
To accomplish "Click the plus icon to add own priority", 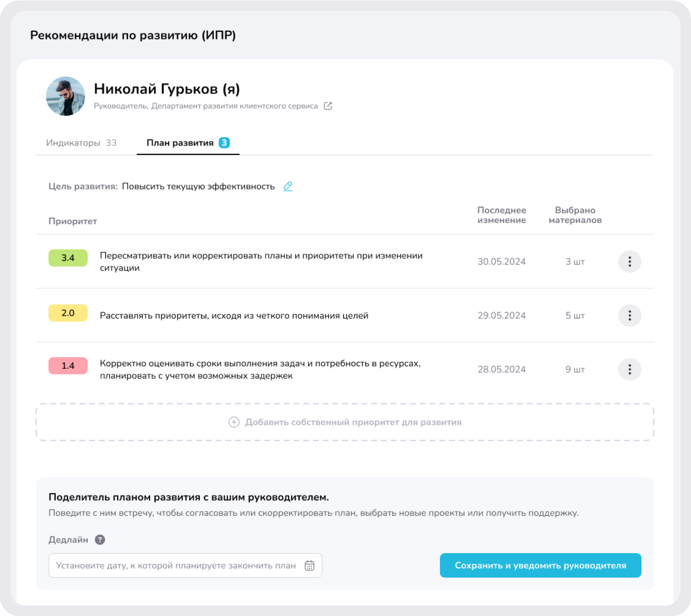I will click(234, 422).
